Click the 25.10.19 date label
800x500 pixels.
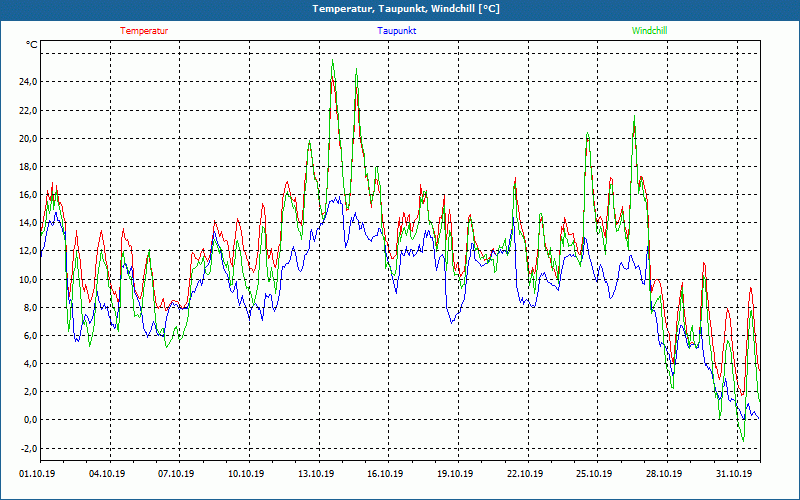594,473
